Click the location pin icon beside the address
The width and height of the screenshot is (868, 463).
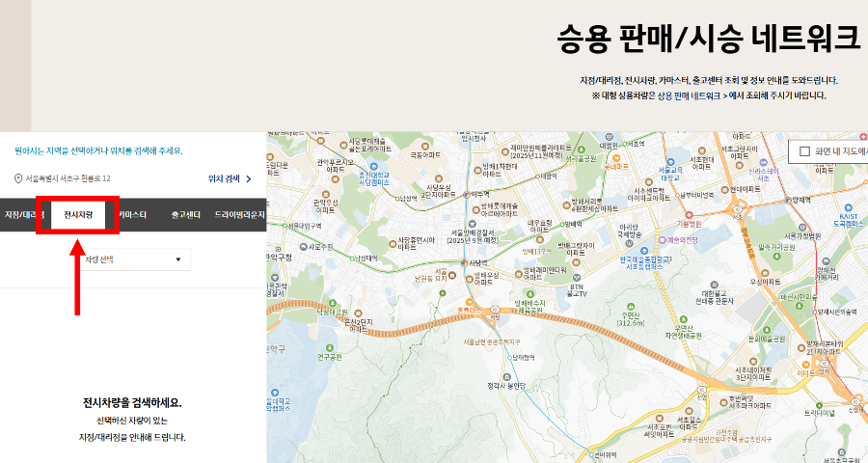point(18,178)
